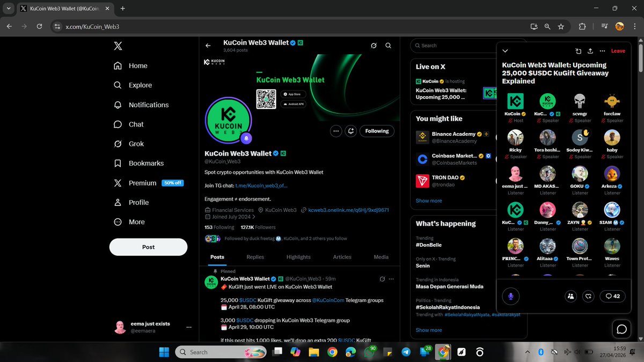Open the floating chat bubble button
This screenshot has width=644, height=362.
click(x=621, y=329)
